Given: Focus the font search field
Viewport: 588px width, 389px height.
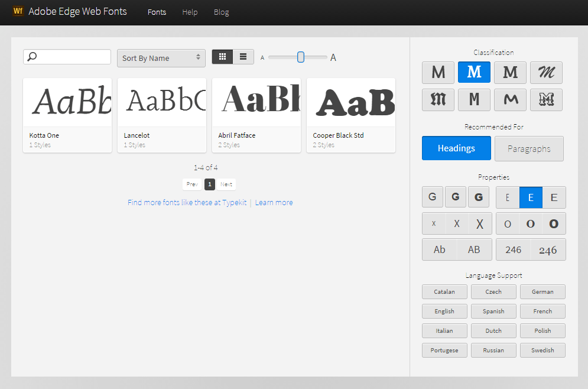Looking at the screenshot, I should pyautogui.click(x=67, y=57).
